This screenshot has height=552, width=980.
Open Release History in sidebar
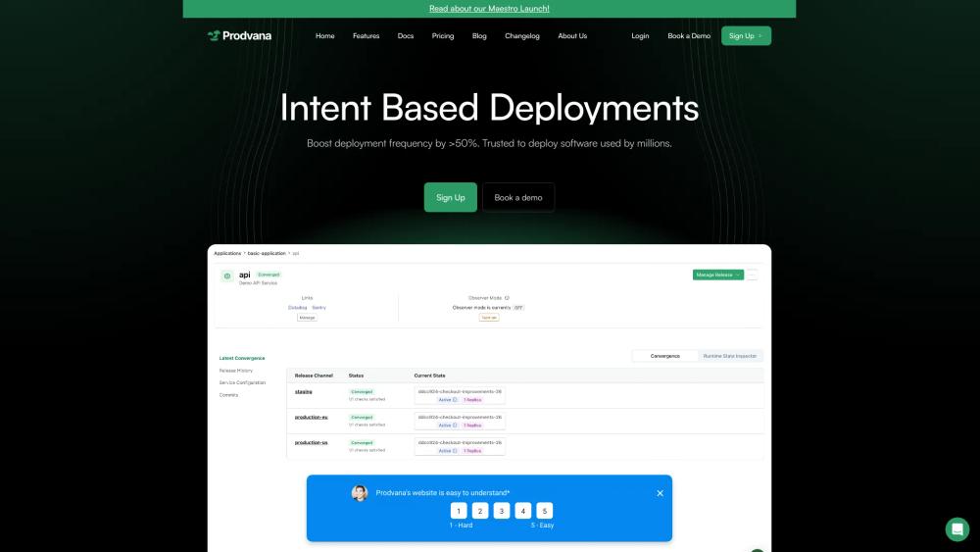[x=236, y=371]
